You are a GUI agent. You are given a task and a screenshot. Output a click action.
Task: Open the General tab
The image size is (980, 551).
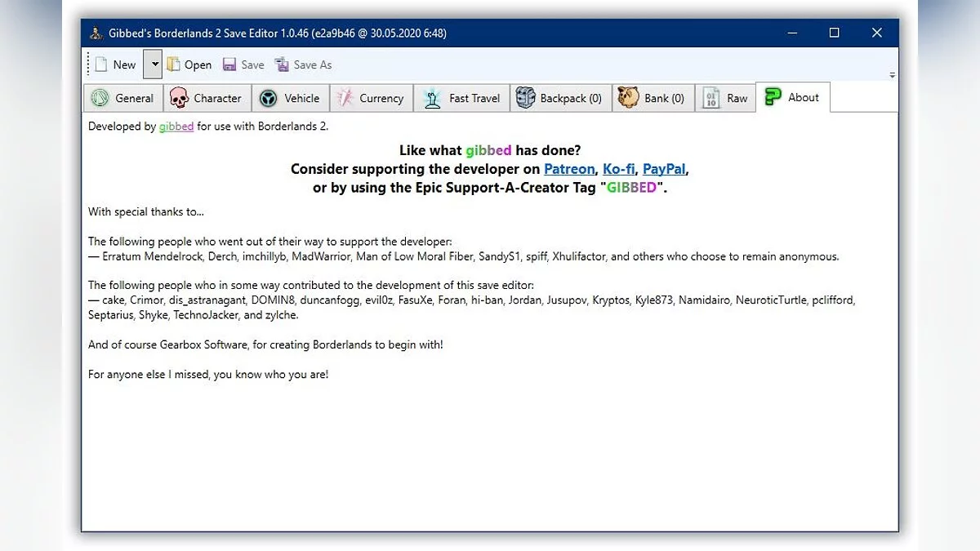[123, 98]
